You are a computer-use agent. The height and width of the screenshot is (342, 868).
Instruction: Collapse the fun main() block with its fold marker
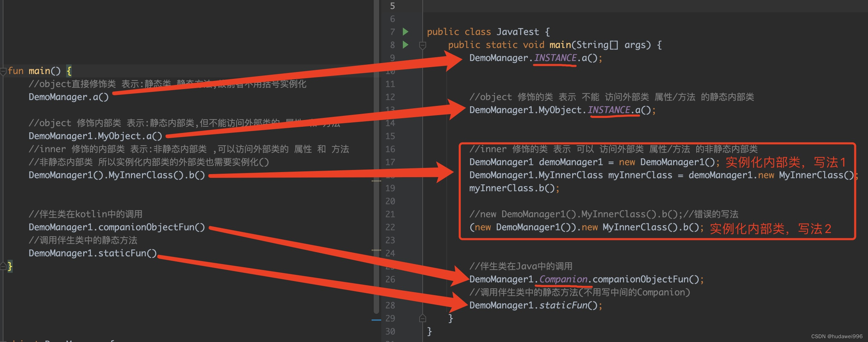tap(3, 71)
